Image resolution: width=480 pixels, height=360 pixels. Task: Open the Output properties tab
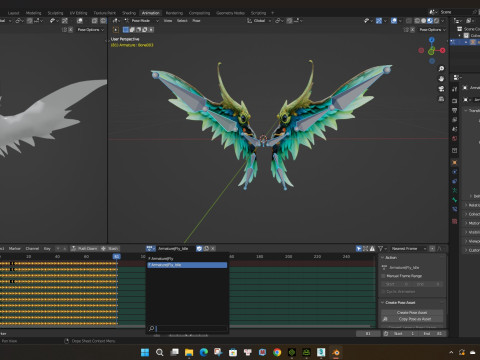point(454,110)
